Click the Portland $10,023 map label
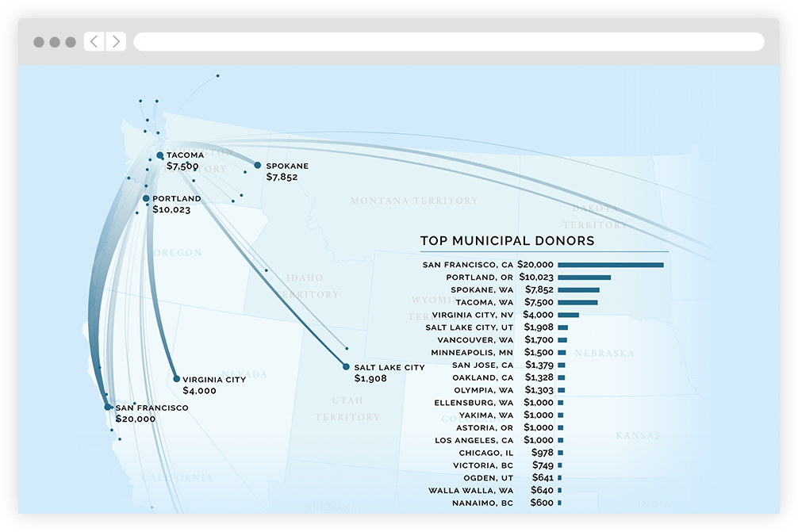798x532 pixels. (177, 204)
